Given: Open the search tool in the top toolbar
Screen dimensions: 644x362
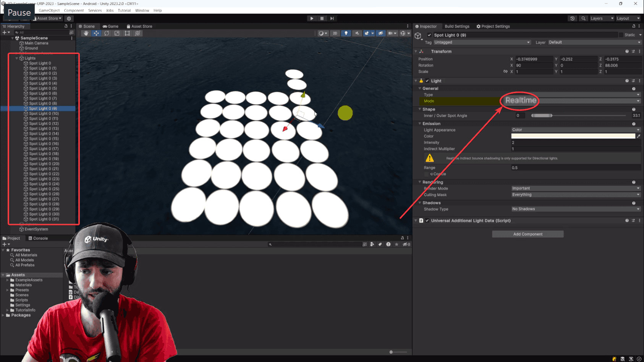Looking at the screenshot, I should (583, 18).
